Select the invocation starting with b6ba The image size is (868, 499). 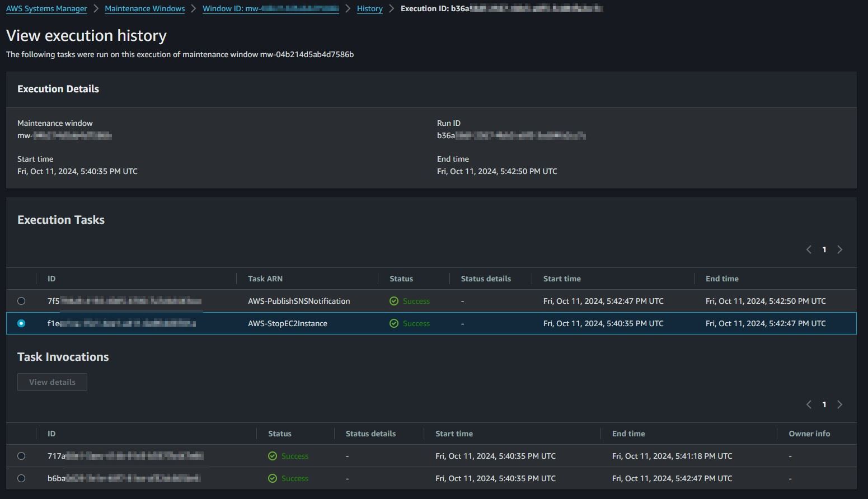[x=21, y=478]
